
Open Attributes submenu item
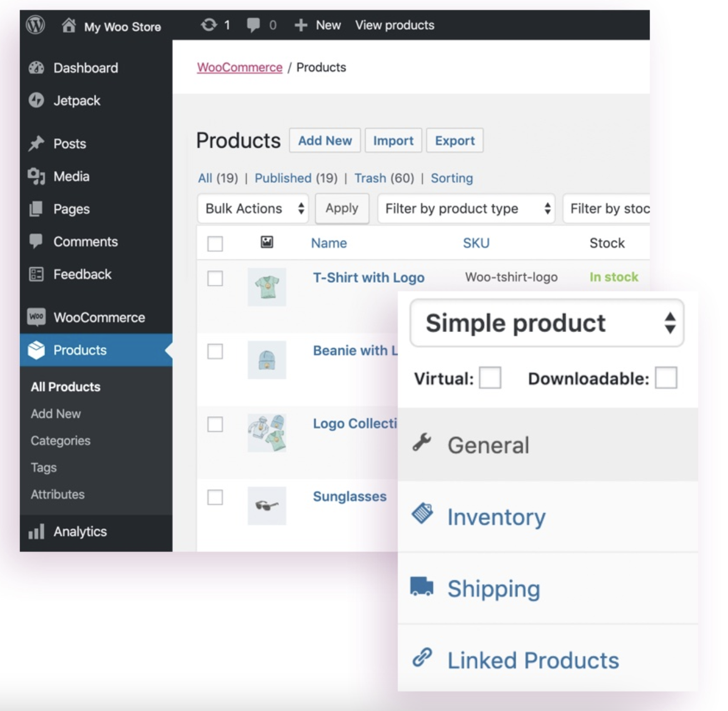click(x=58, y=494)
